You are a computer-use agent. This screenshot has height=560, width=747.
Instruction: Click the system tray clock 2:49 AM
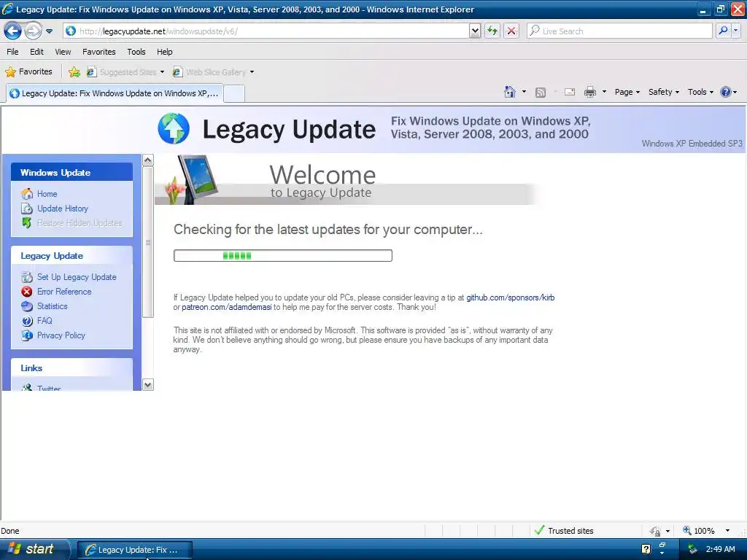tap(720, 549)
